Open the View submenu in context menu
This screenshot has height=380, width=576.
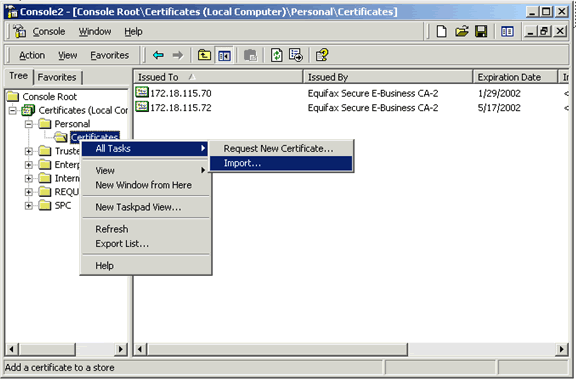145,171
